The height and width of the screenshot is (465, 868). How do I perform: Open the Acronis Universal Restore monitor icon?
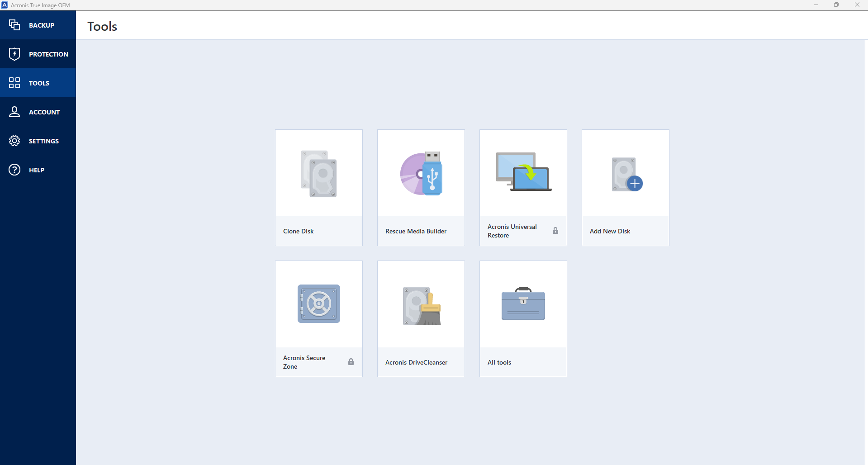click(x=524, y=171)
